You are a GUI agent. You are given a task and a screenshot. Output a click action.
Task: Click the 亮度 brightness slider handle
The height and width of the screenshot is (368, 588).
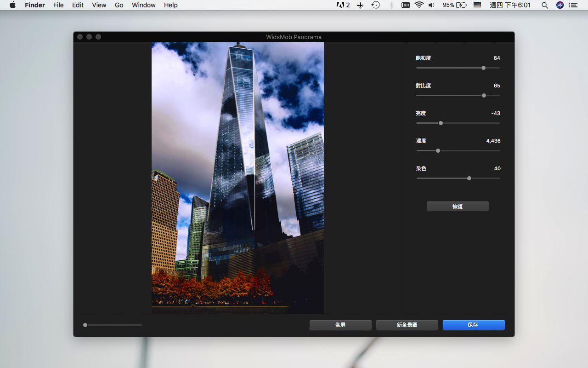coord(441,123)
